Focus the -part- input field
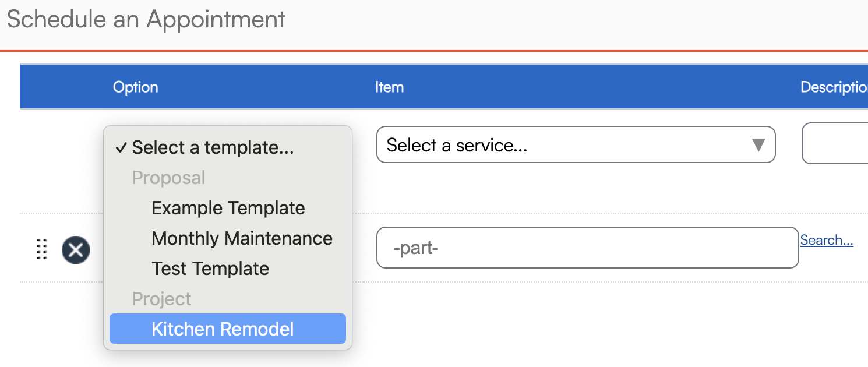The height and width of the screenshot is (367, 868). click(587, 248)
